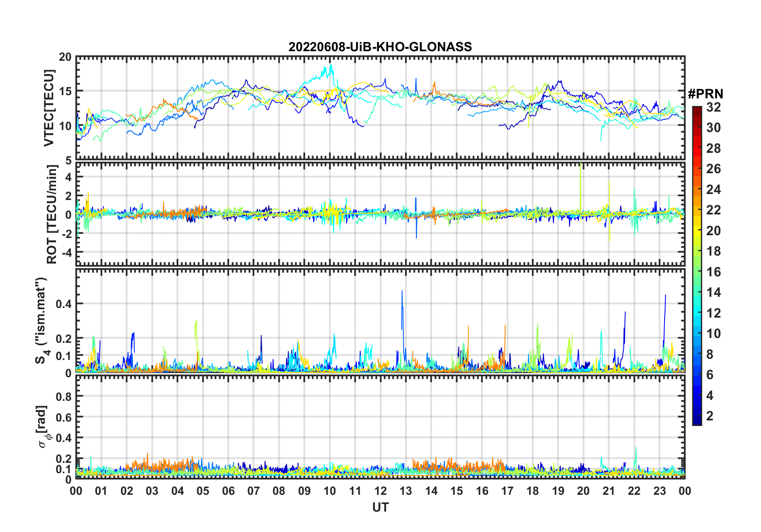Viewport: 761px width, 532px height.
Task: Select colorbar tick label 18
Action: (x=713, y=251)
